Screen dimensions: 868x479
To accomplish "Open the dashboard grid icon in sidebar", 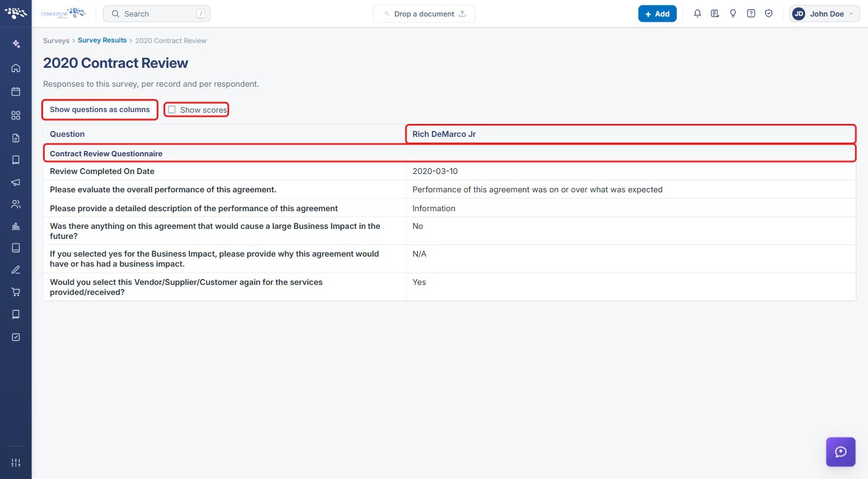I will 16,115.
